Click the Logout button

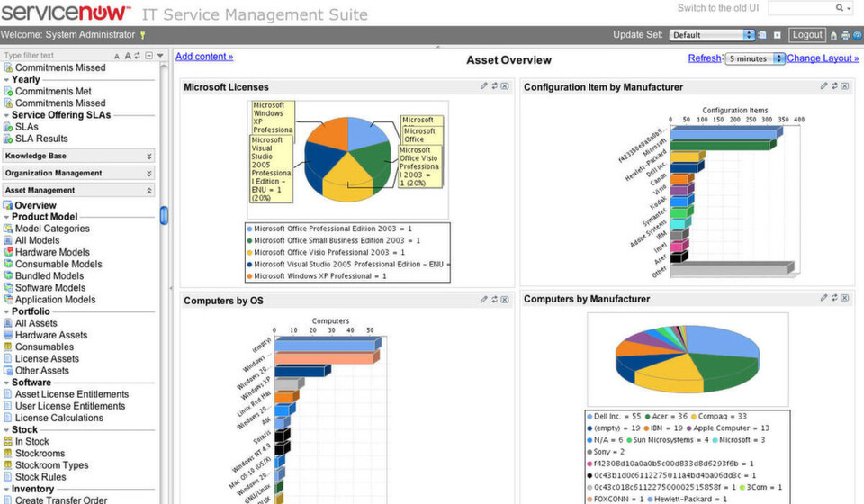point(807,35)
